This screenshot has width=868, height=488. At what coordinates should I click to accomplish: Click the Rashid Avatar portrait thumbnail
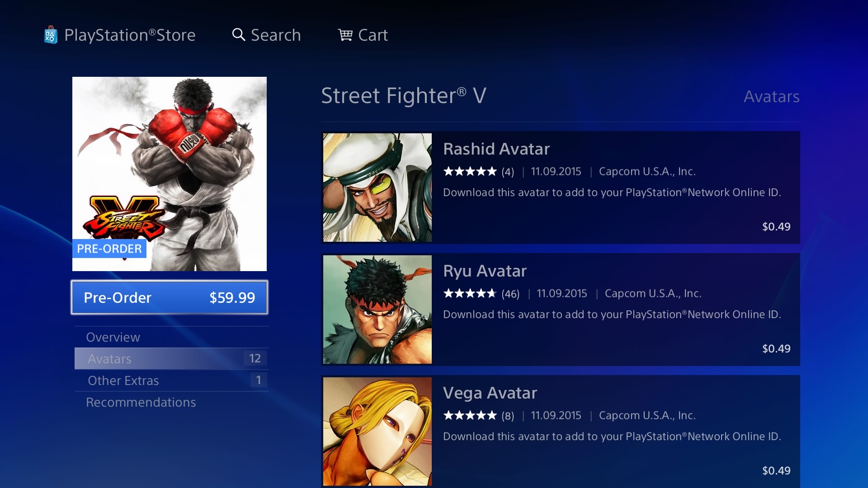click(377, 188)
